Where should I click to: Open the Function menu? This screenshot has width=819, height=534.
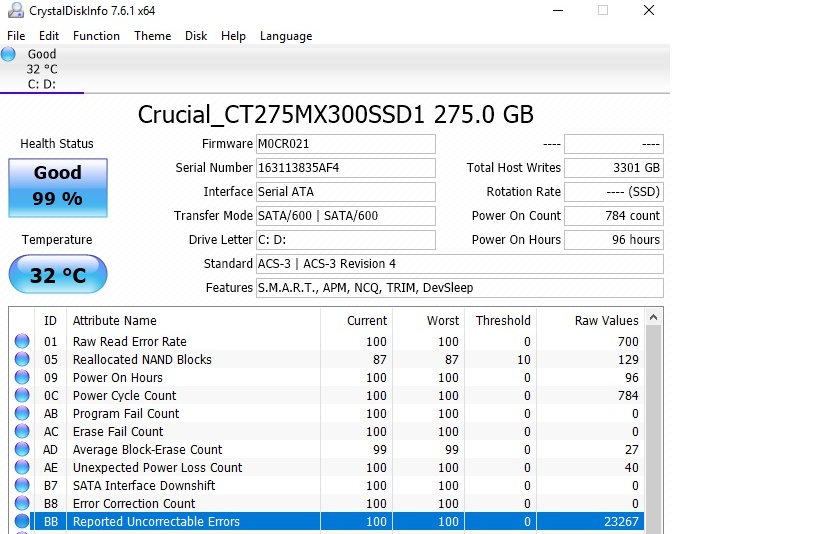(x=96, y=36)
